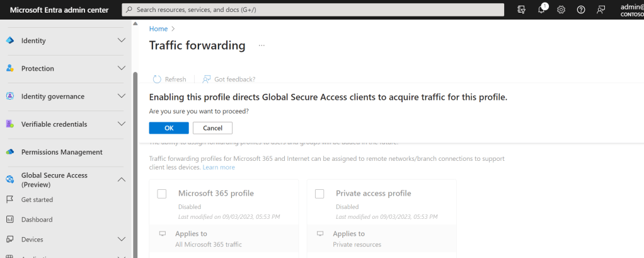Click the Cloud Shell icon in header
Screen dimensions: 644x258
(x=521, y=9)
